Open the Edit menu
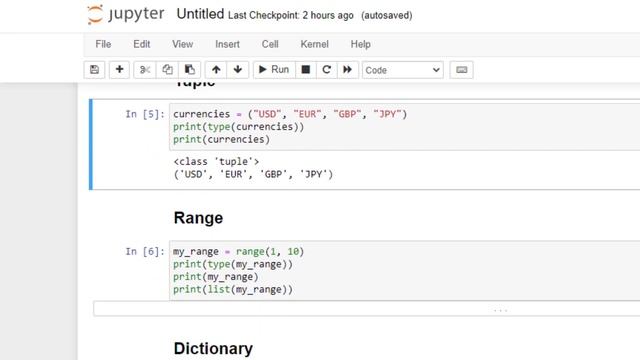640x360 pixels. [x=142, y=44]
